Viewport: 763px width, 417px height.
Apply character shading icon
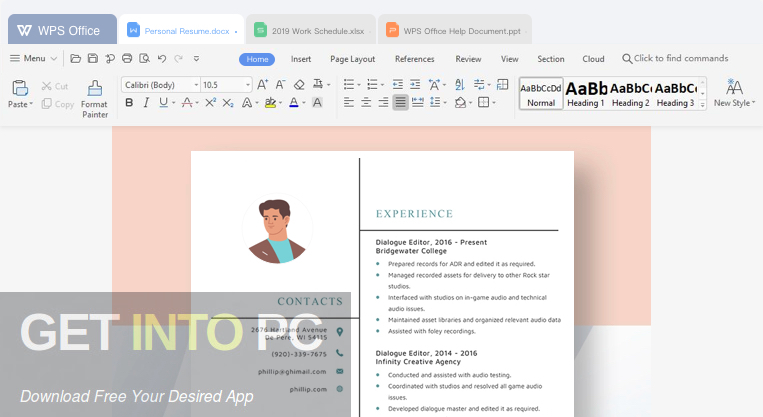tap(317, 103)
